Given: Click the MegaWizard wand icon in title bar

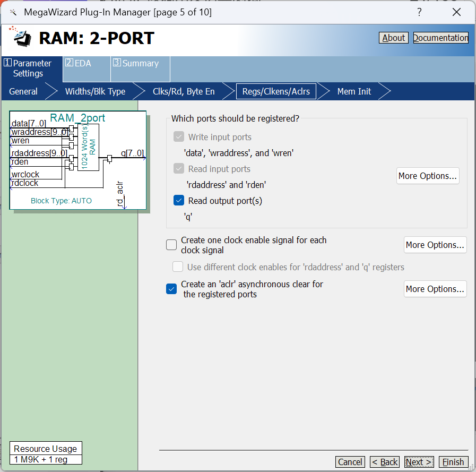Looking at the screenshot, I should tap(13, 12).
